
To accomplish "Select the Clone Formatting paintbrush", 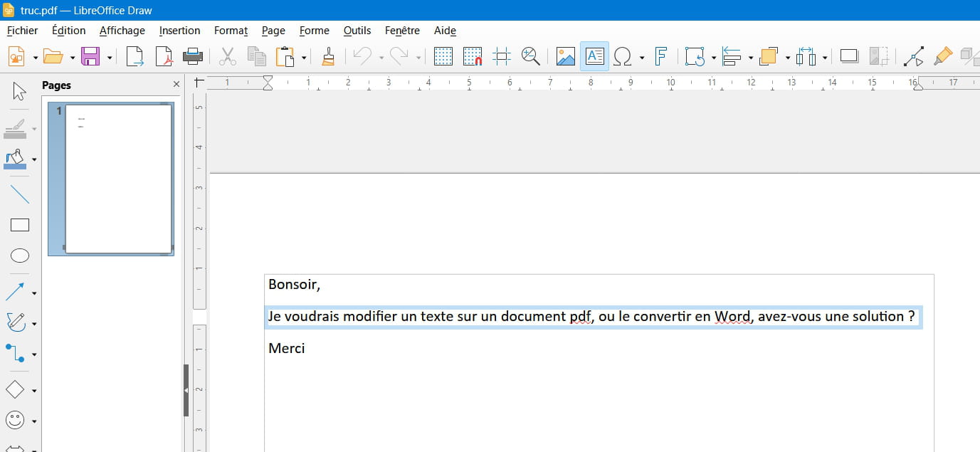I will tap(328, 56).
